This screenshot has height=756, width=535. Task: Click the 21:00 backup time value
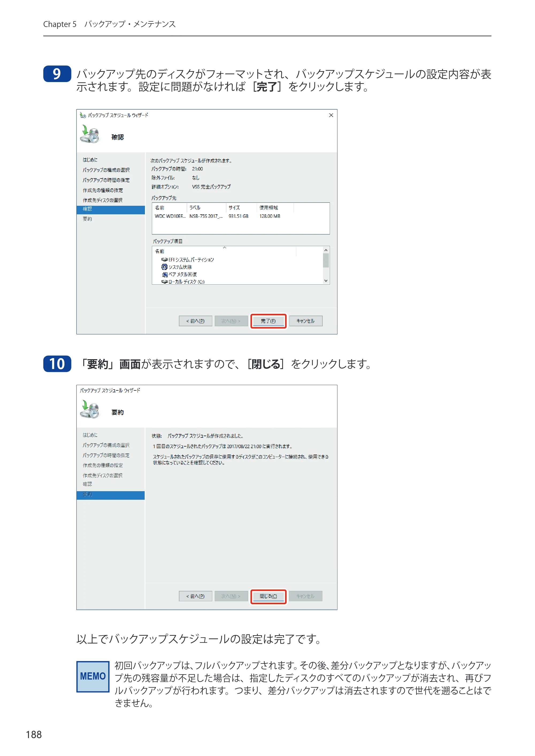197,169
